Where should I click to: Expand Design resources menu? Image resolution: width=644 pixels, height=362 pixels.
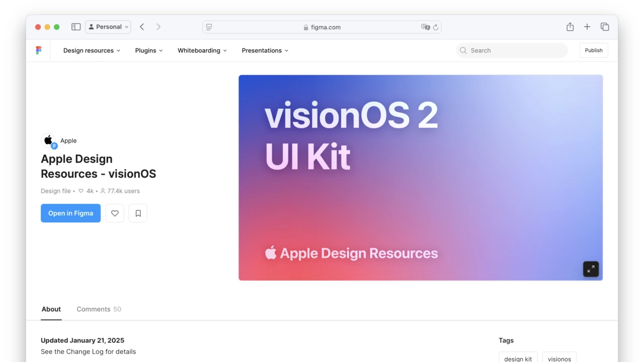click(92, 50)
